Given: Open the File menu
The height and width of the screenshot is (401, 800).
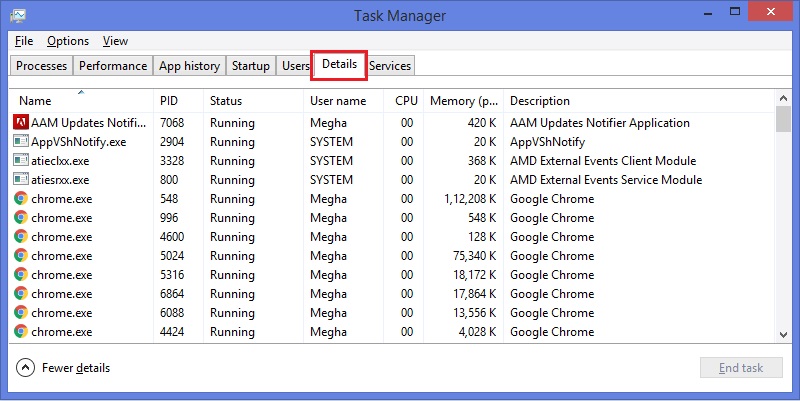Looking at the screenshot, I should [x=24, y=41].
